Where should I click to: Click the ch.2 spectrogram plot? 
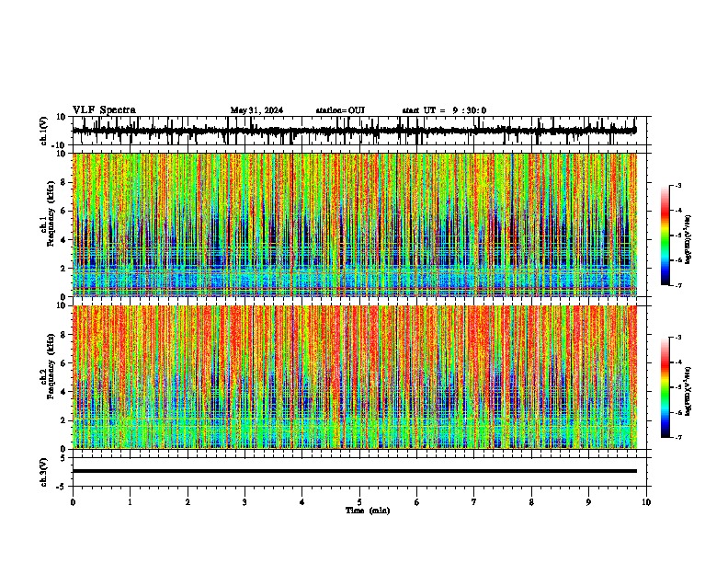(x=354, y=377)
